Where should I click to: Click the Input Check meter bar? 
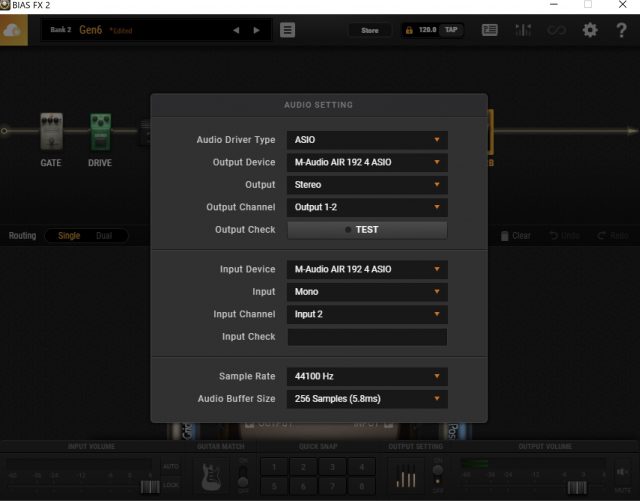tap(367, 337)
